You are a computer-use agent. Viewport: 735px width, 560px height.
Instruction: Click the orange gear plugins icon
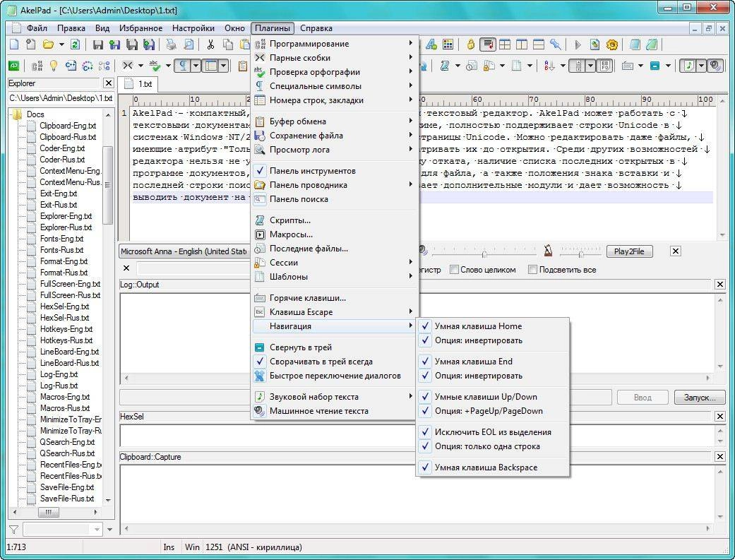pyautogui.click(x=611, y=44)
